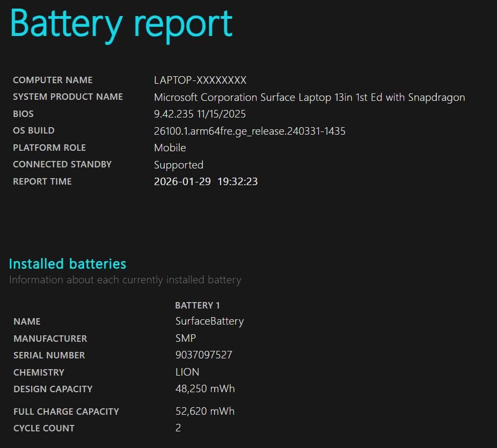
Task: Select the arm64fre OS build string
Action: coord(250,131)
